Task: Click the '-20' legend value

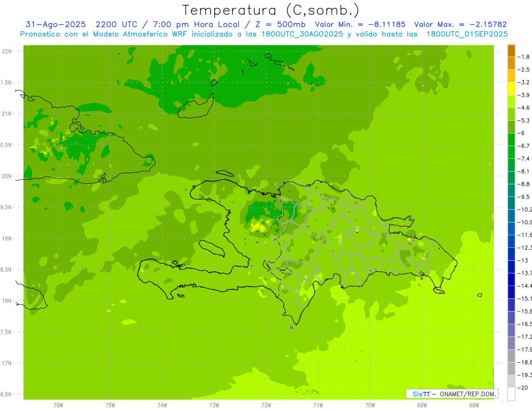Action: pyautogui.click(x=523, y=388)
